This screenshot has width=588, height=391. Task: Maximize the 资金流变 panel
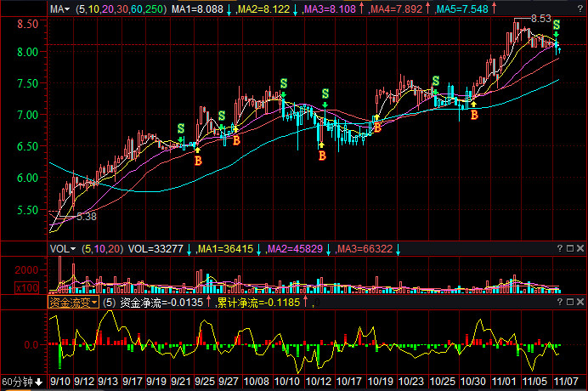570,302
